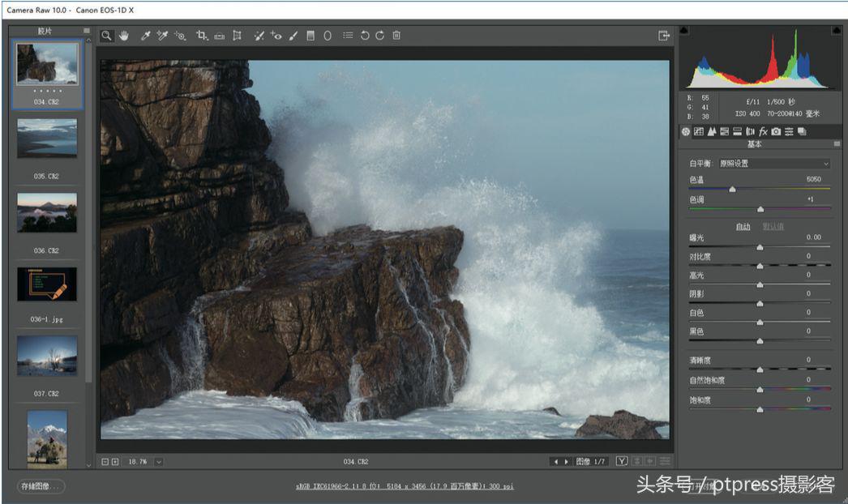The height and width of the screenshot is (504, 848).
Task: Rotate image 90° counterclockwise
Action: (365, 36)
